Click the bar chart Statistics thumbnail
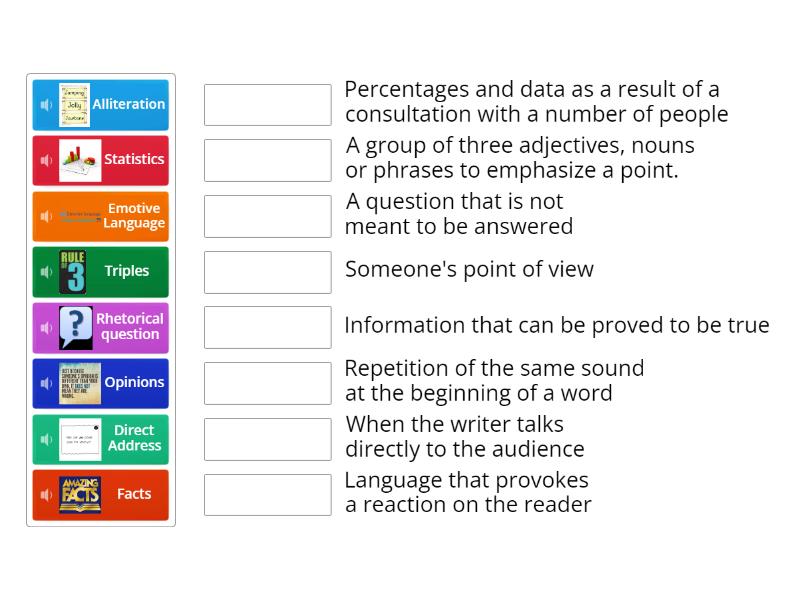Image resolution: width=800 pixels, height=600 pixels. click(x=80, y=160)
